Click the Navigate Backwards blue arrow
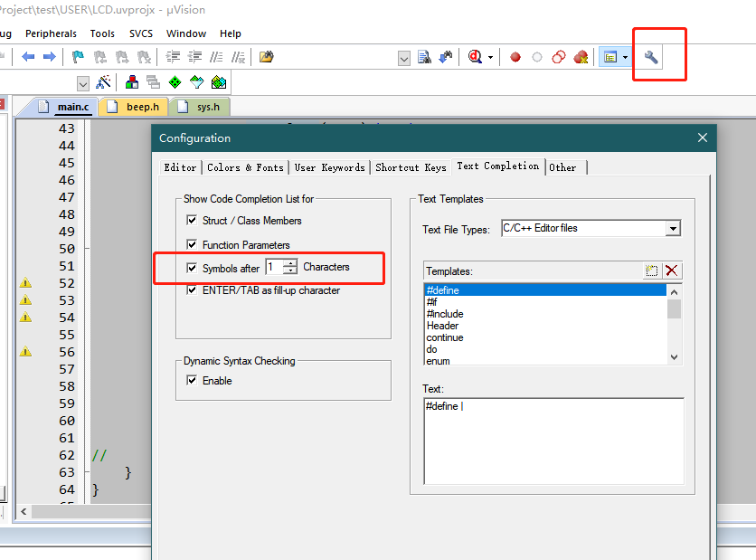This screenshot has width=756, height=560. (28, 57)
